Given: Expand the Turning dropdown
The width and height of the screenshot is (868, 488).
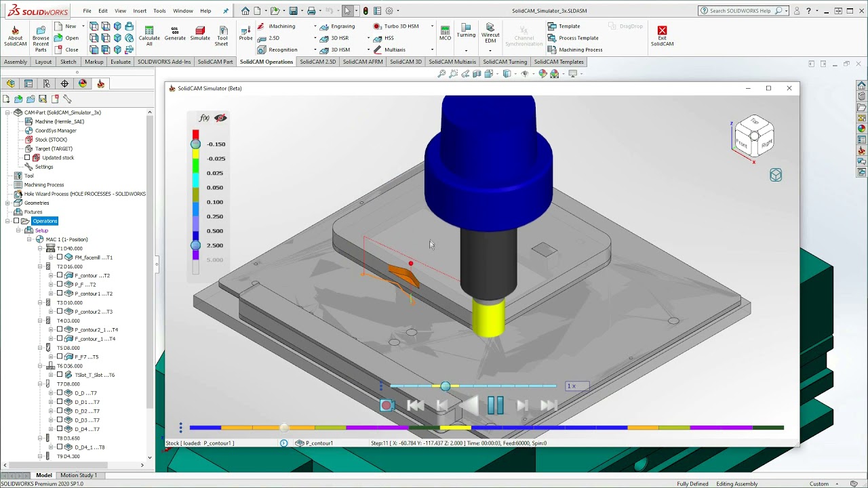Looking at the screenshot, I should click(466, 51).
